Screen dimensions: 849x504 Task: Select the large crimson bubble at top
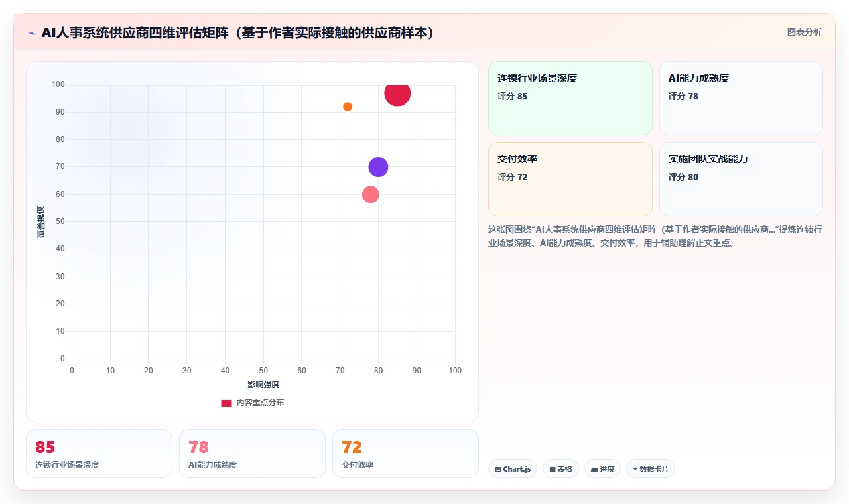coord(397,94)
